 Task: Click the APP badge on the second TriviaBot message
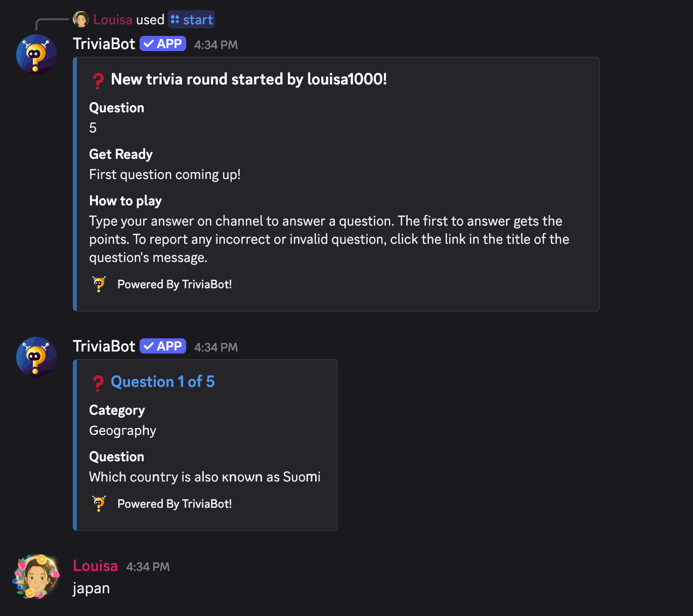[163, 346]
